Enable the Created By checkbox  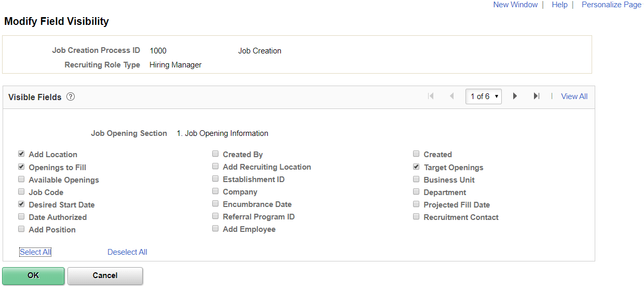[x=215, y=153]
